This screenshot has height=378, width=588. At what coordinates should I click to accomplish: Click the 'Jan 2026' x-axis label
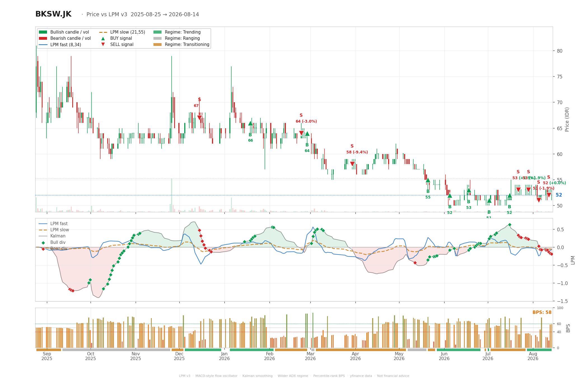[224, 356]
